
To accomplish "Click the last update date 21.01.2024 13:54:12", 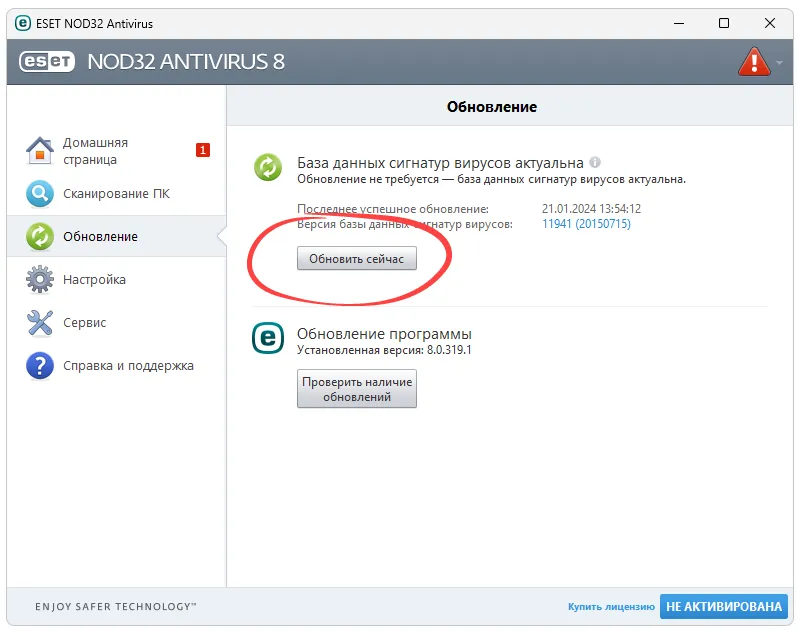I will click(x=591, y=209).
